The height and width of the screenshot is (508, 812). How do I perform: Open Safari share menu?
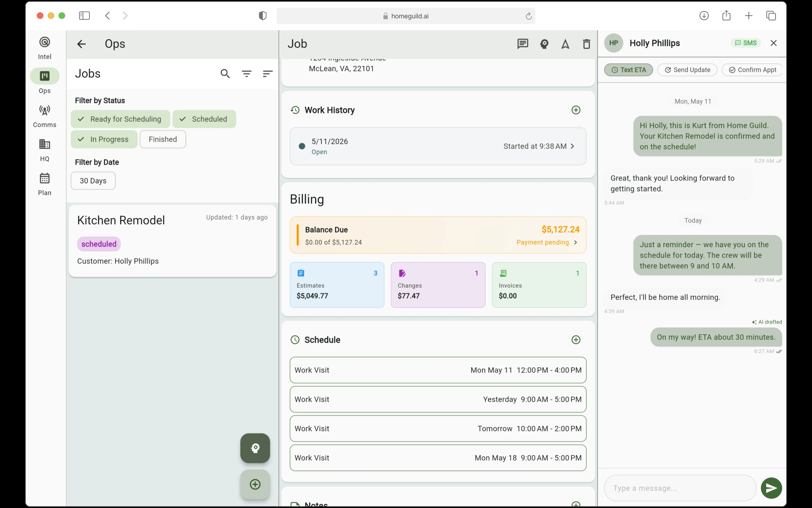click(x=726, y=16)
